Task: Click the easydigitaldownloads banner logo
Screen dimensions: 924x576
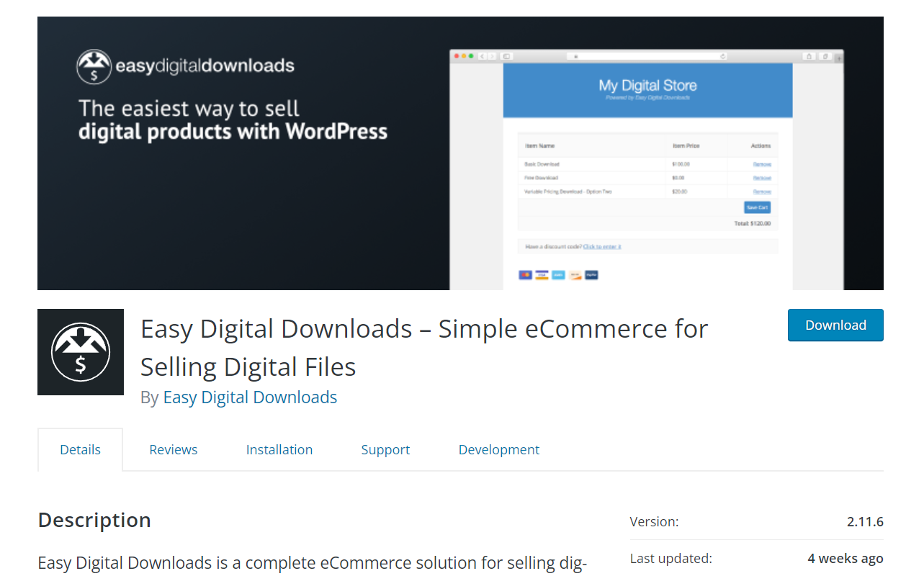Action: click(x=186, y=66)
